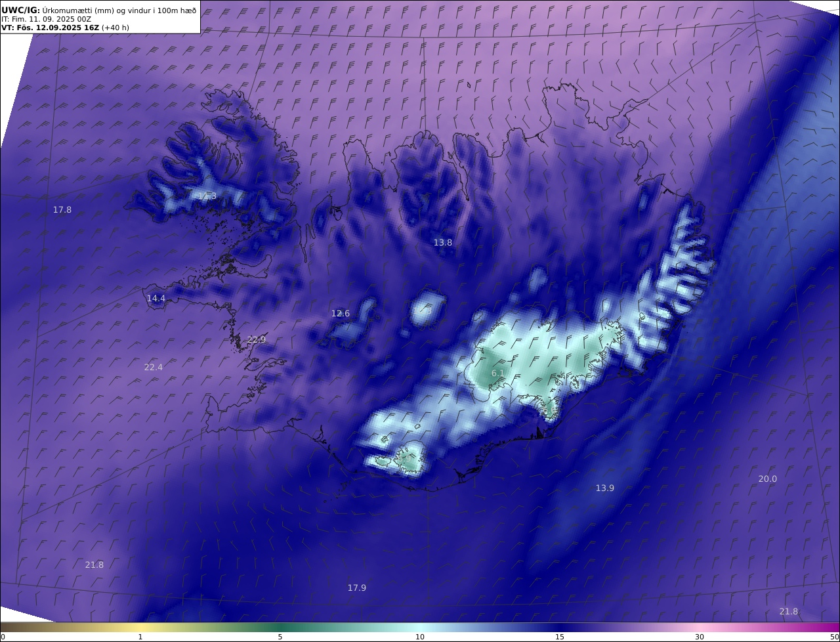Click colorbar tick label 15
The image size is (840, 642).
pos(560,637)
